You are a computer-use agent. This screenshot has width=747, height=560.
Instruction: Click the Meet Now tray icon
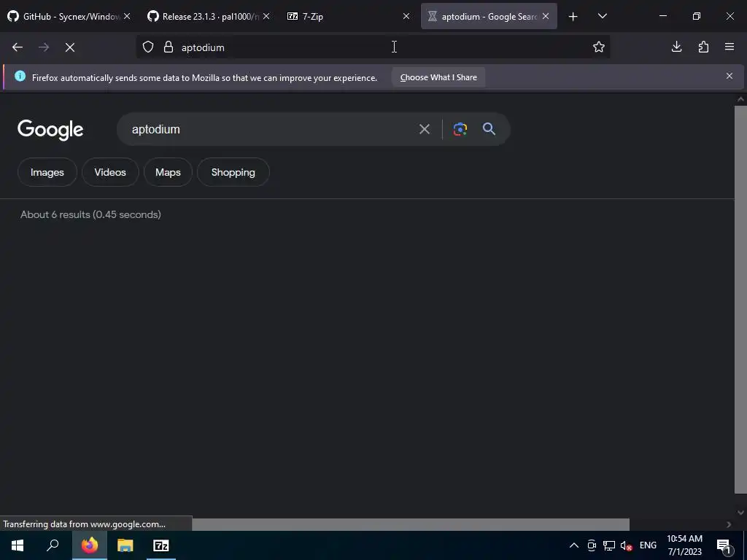pos(592,545)
